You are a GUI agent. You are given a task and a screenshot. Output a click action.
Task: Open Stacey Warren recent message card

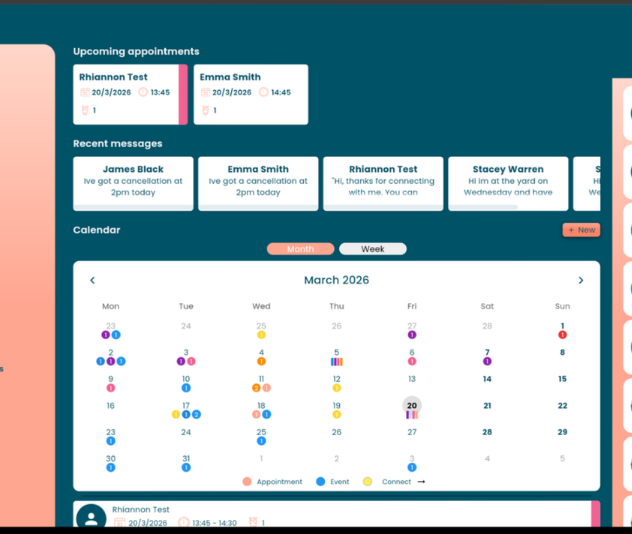click(508, 183)
